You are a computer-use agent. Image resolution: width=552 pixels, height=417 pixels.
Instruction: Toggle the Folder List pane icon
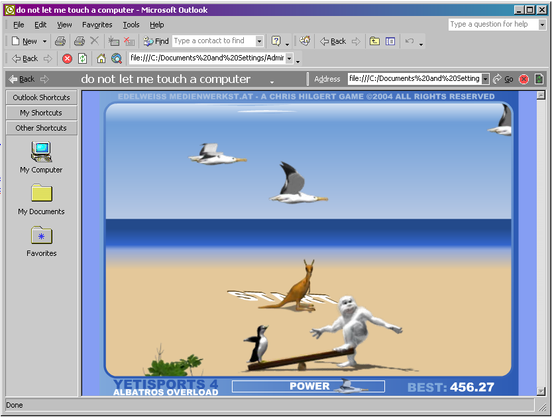[390, 41]
